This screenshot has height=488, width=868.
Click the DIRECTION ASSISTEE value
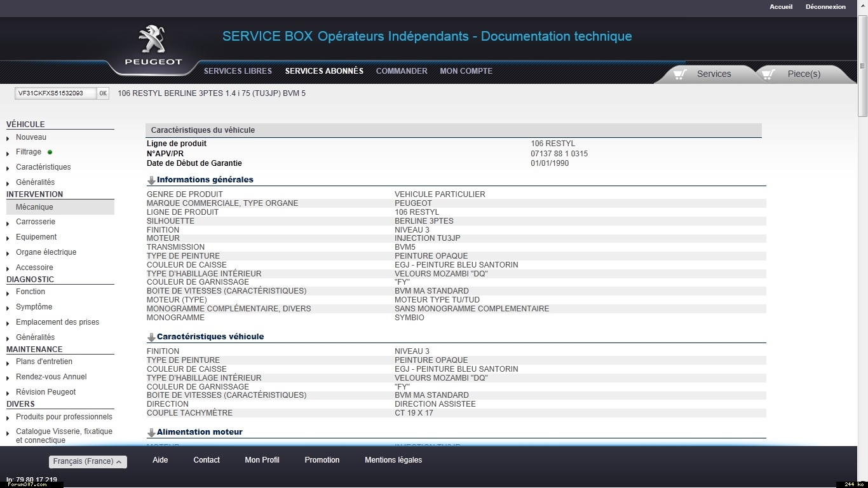point(435,404)
